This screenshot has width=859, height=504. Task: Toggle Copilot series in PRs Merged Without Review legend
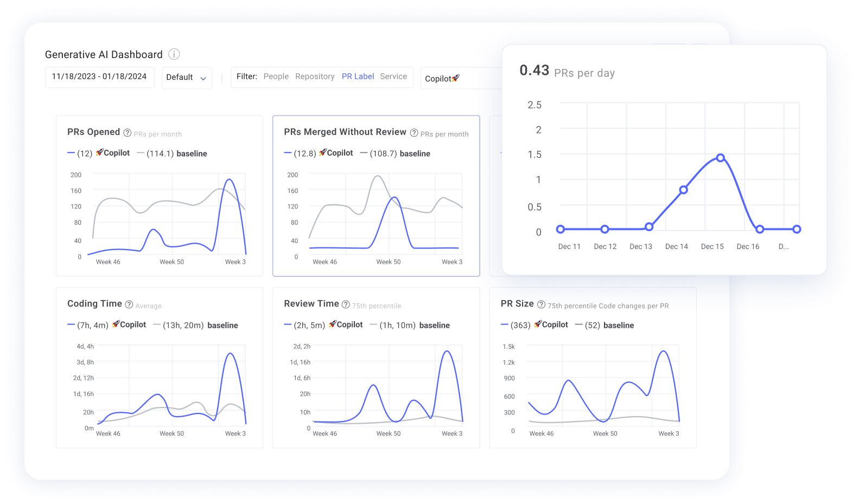[x=318, y=154]
